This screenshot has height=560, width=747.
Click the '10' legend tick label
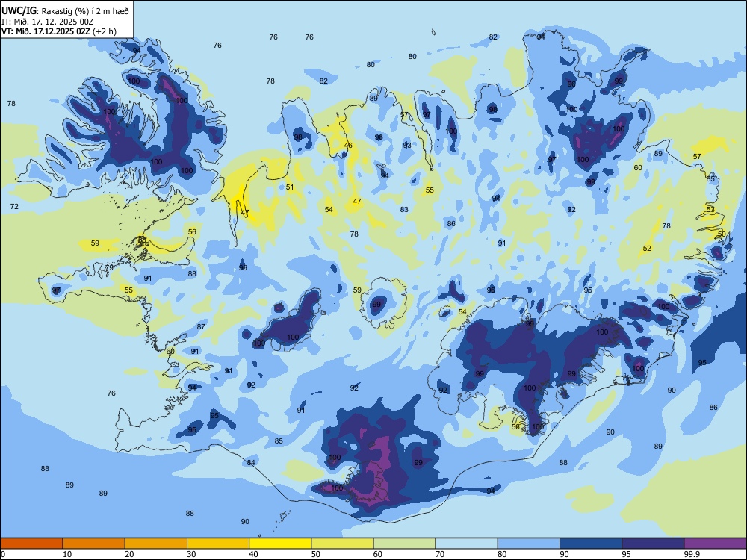point(67,554)
